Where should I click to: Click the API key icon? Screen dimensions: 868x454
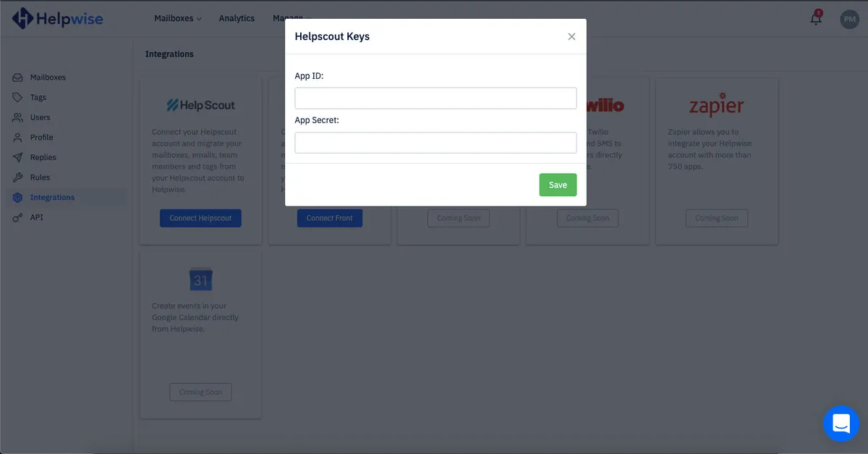coord(17,217)
